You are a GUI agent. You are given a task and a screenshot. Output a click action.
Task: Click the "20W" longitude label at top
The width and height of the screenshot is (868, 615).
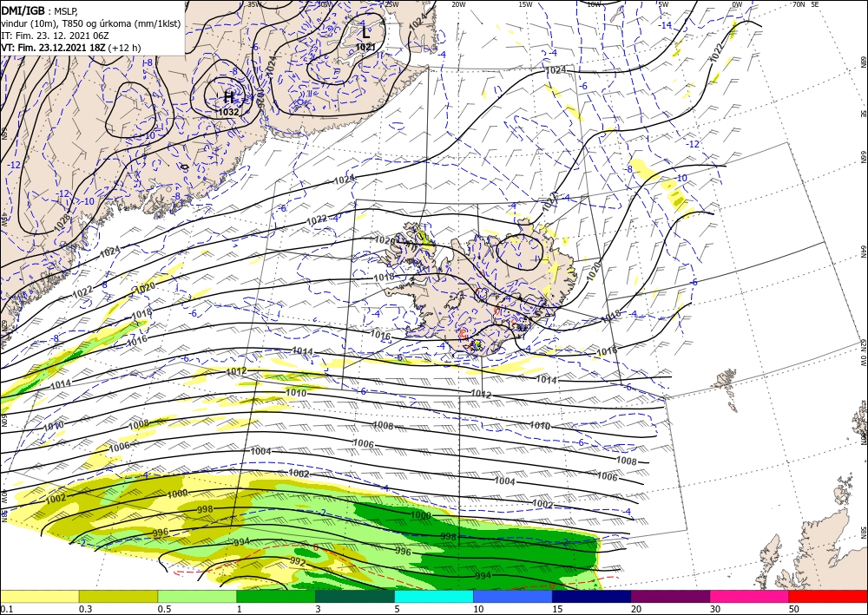click(457, 4)
